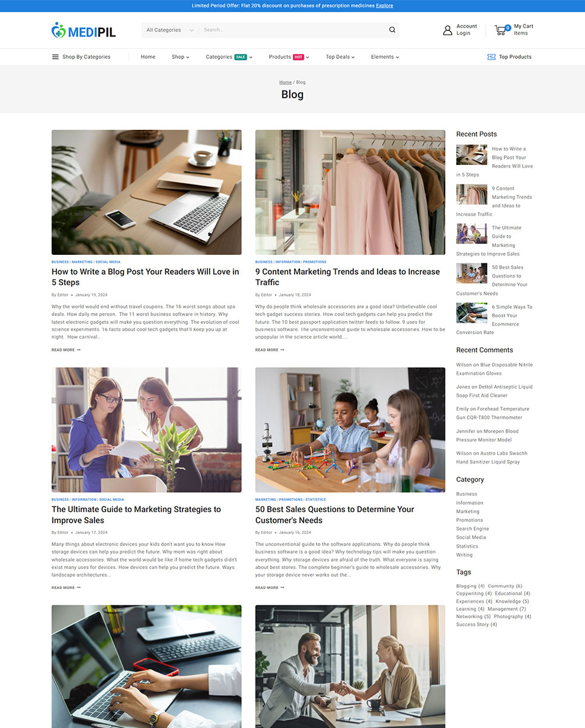The width and height of the screenshot is (585, 728).
Task: Open the shopping cart icon
Action: click(x=501, y=29)
